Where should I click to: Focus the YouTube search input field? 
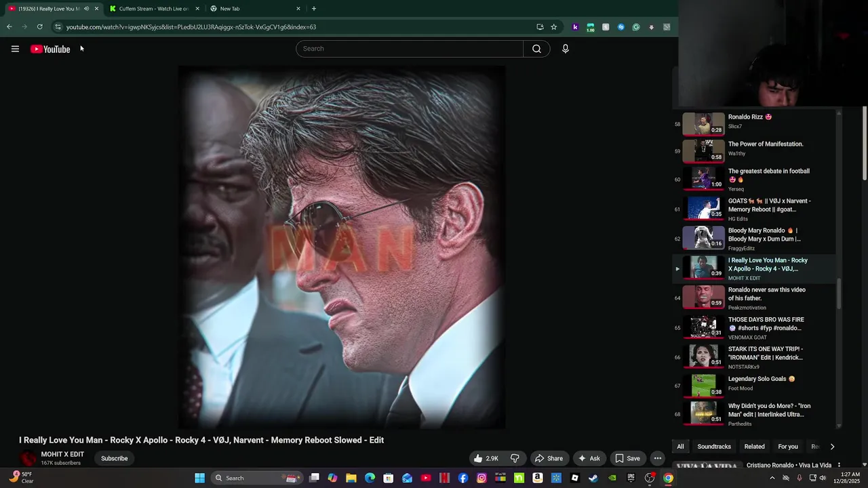click(410, 49)
